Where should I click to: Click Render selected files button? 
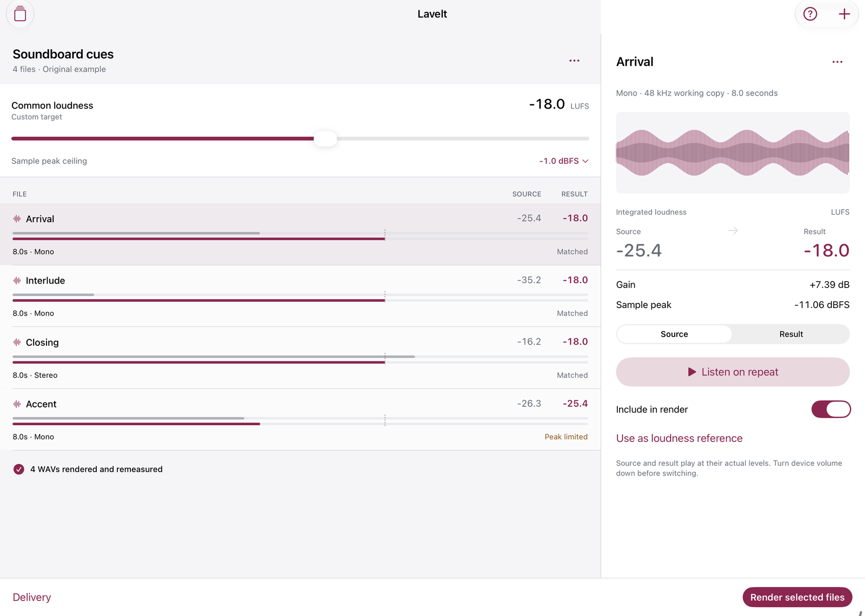click(797, 597)
